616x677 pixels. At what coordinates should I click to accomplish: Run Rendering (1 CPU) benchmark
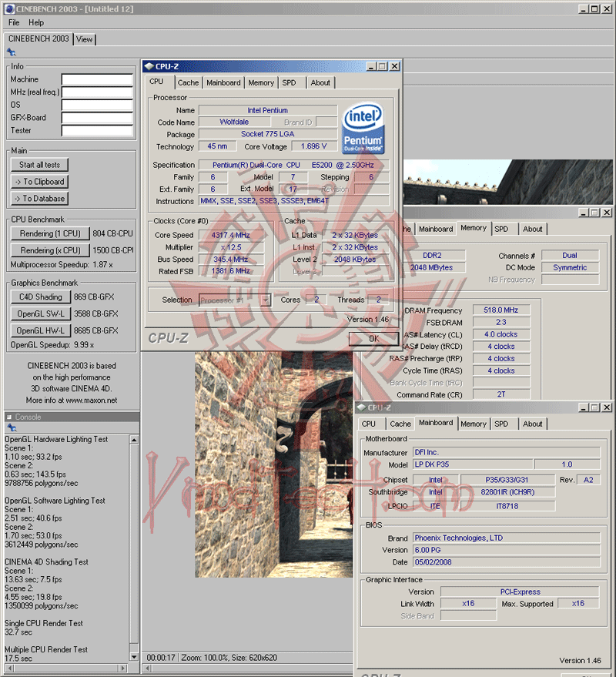[50, 233]
